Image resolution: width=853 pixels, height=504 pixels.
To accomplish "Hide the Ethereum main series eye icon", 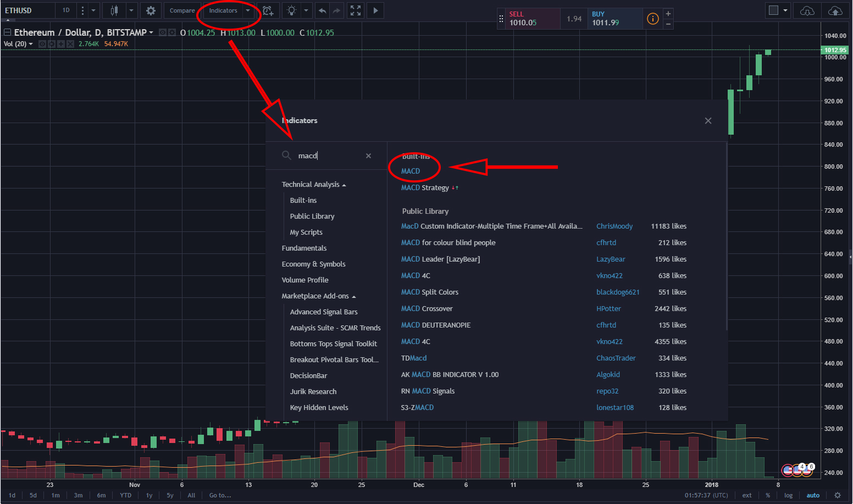I will 163,33.
